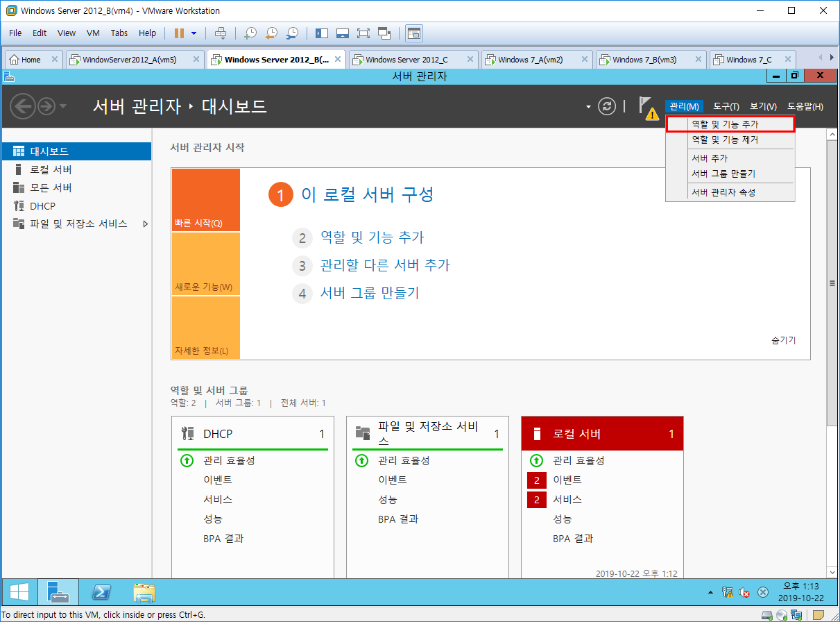Click Server Manager back navigation arrow
Screen dimensions: 840x622
(22, 106)
